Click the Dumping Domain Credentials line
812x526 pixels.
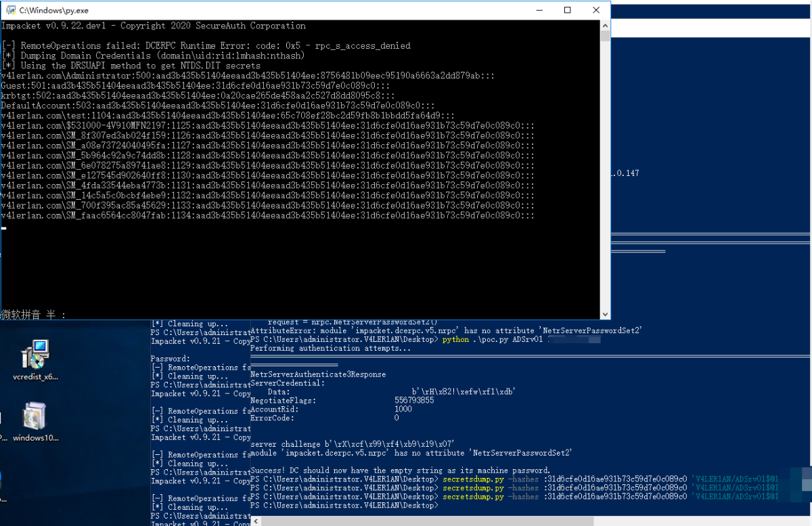pyautogui.click(x=153, y=56)
